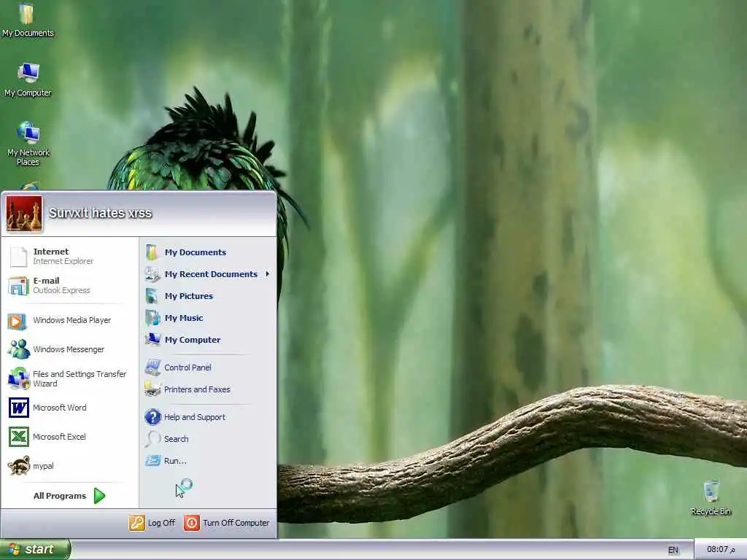Image resolution: width=747 pixels, height=560 pixels.
Task: Select the Control Panel menu entry text
Action: pyautogui.click(x=187, y=367)
